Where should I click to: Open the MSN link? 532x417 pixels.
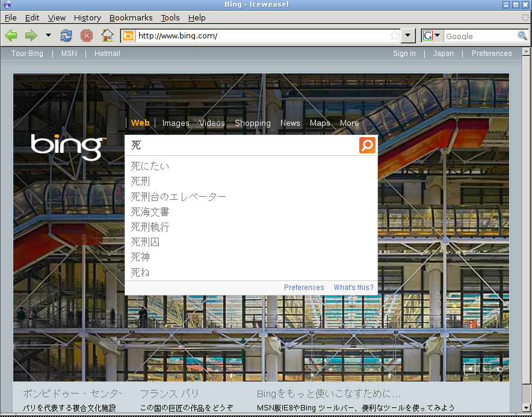click(69, 54)
